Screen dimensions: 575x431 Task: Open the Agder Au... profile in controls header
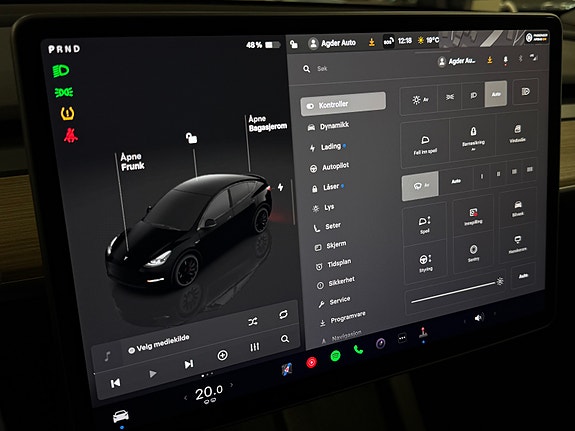pos(457,61)
